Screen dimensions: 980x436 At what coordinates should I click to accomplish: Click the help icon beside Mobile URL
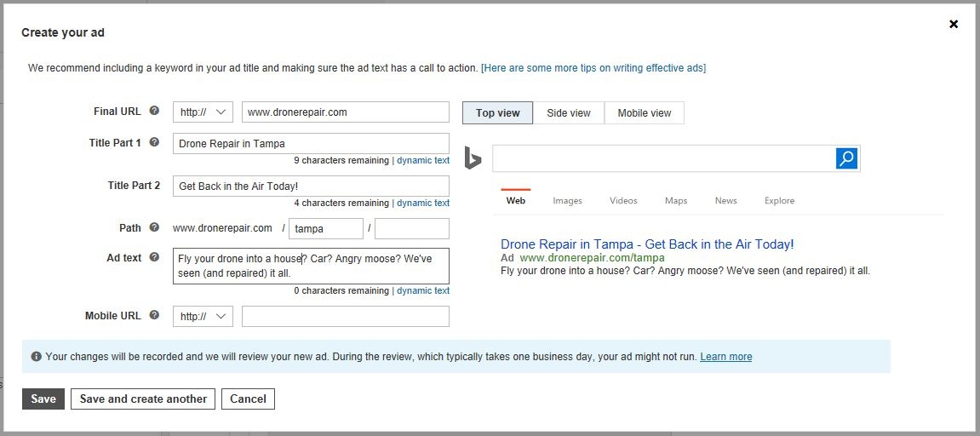pyautogui.click(x=154, y=315)
